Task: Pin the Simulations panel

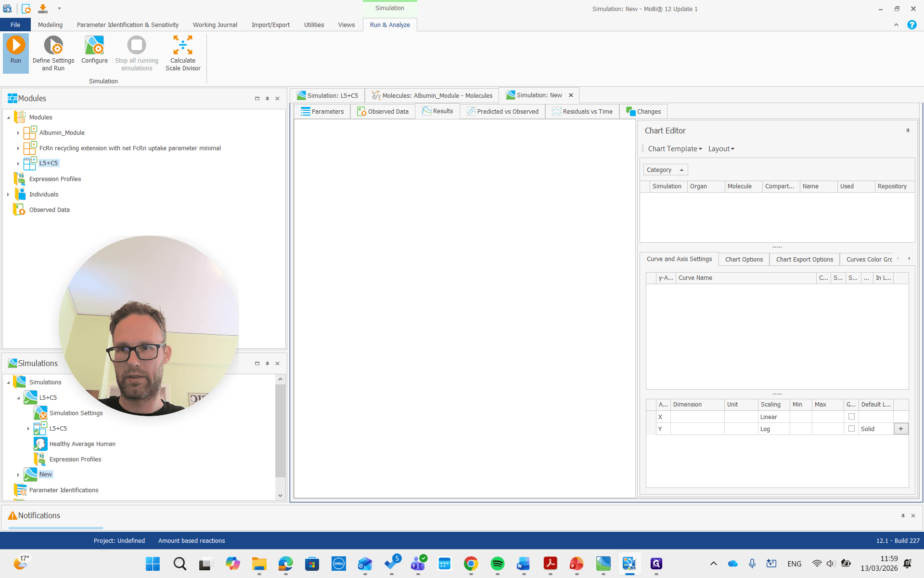Action: 267,363
